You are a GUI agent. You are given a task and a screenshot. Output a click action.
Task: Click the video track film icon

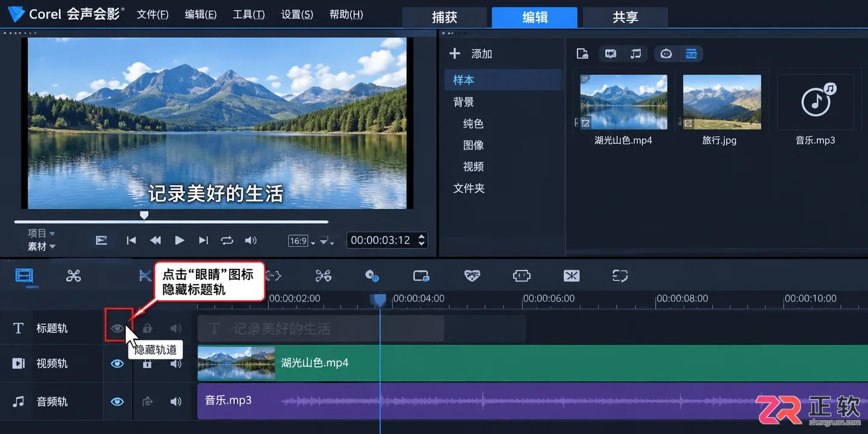19,363
